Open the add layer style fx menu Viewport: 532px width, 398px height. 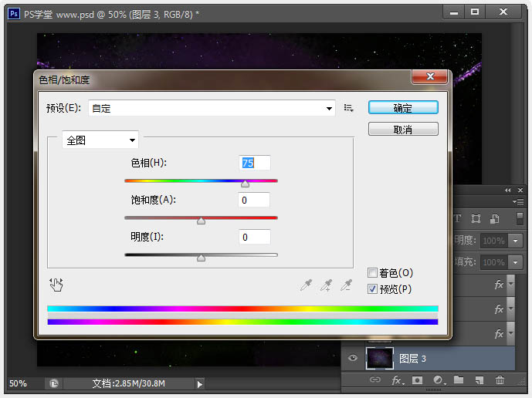coord(398,380)
